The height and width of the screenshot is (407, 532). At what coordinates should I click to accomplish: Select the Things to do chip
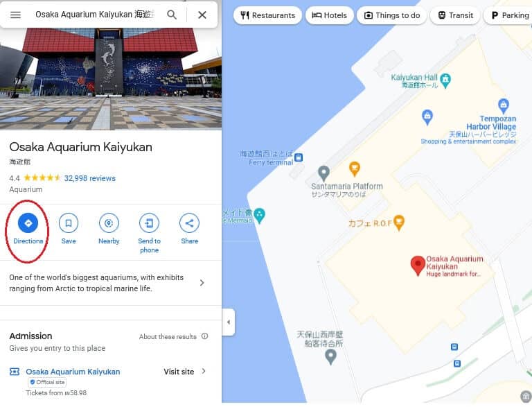tap(392, 15)
